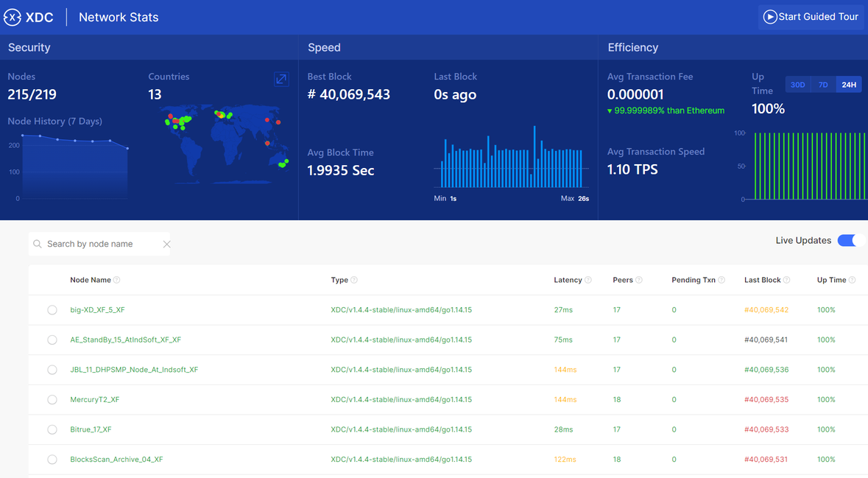This screenshot has width=868, height=478.
Task: Switch uptime range to 24H
Action: 849,85
